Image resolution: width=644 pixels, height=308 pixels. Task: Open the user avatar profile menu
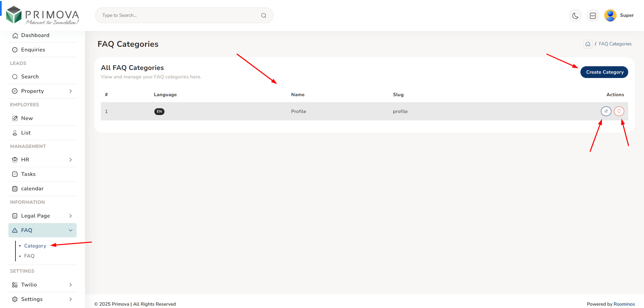(x=610, y=15)
